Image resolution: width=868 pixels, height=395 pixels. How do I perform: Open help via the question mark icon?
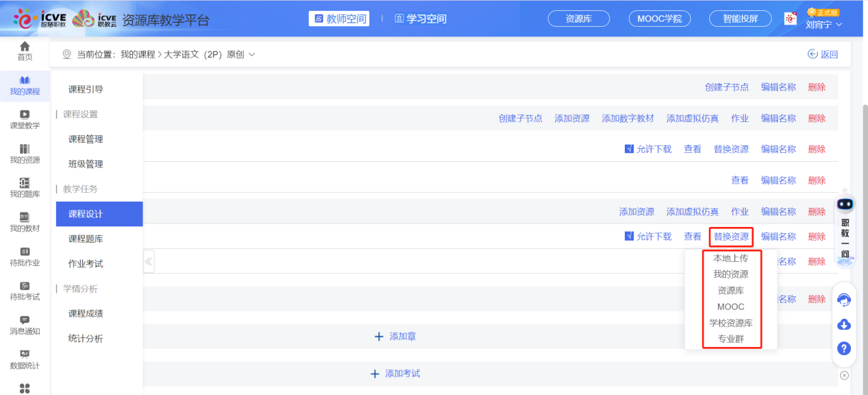point(843,348)
